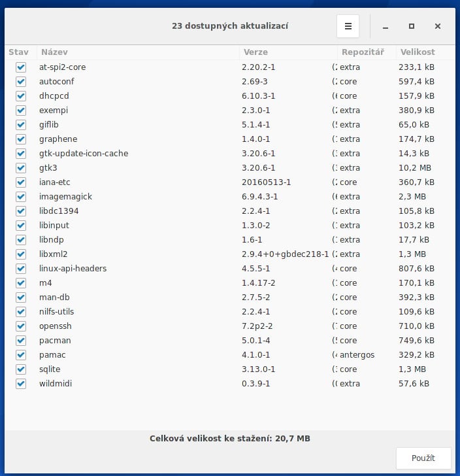460x476 pixels.
Task: Click the openssh package name
Action: click(x=56, y=326)
